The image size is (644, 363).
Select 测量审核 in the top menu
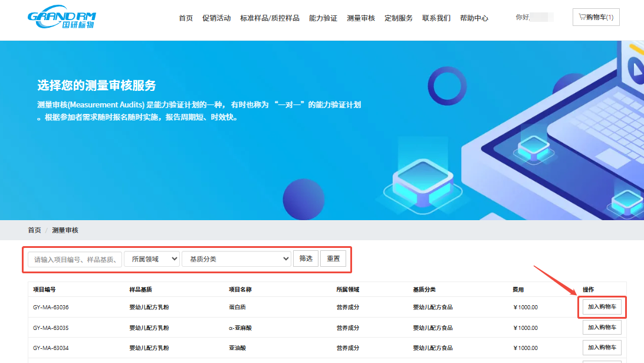[x=361, y=18]
